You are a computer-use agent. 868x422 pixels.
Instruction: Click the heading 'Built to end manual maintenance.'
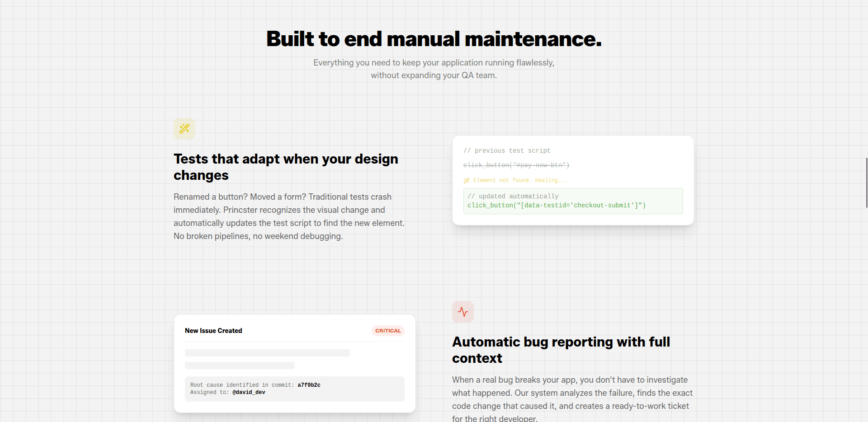click(x=434, y=39)
